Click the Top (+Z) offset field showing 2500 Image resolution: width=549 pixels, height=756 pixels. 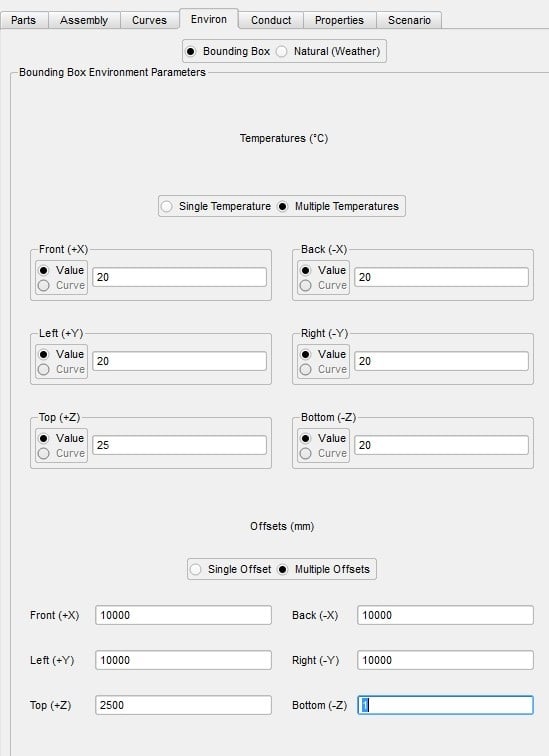point(183,705)
